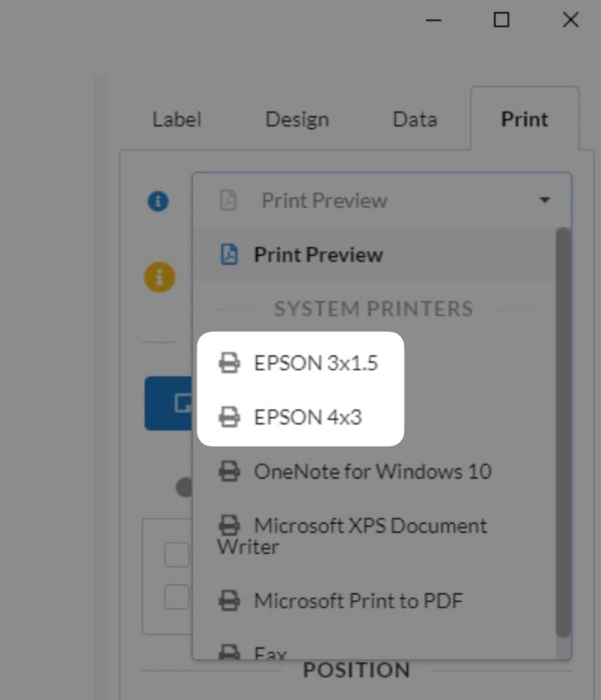This screenshot has width=601, height=700.
Task: Click the blue information icon
Action: coord(157,201)
